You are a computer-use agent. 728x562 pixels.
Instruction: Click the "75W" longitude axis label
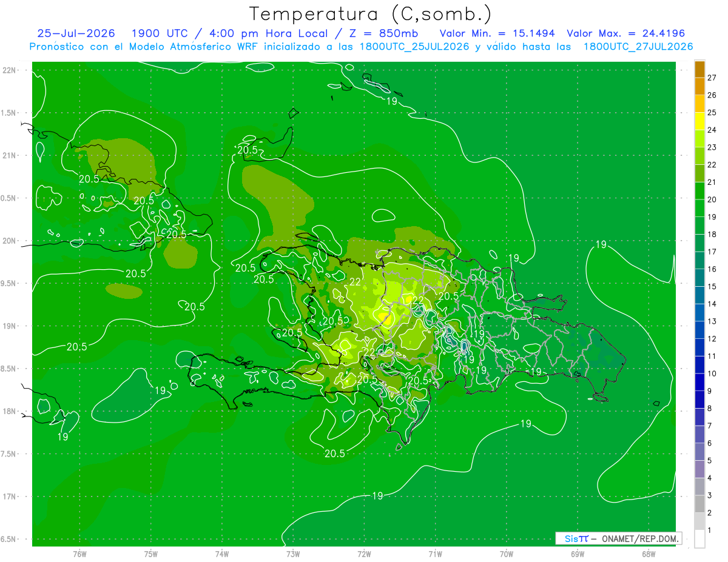coord(150,554)
